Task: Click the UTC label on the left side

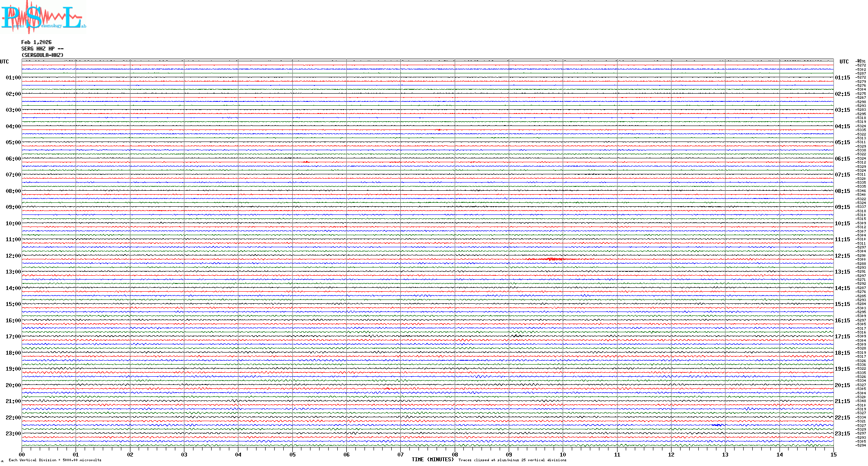Action: tap(4, 62)
